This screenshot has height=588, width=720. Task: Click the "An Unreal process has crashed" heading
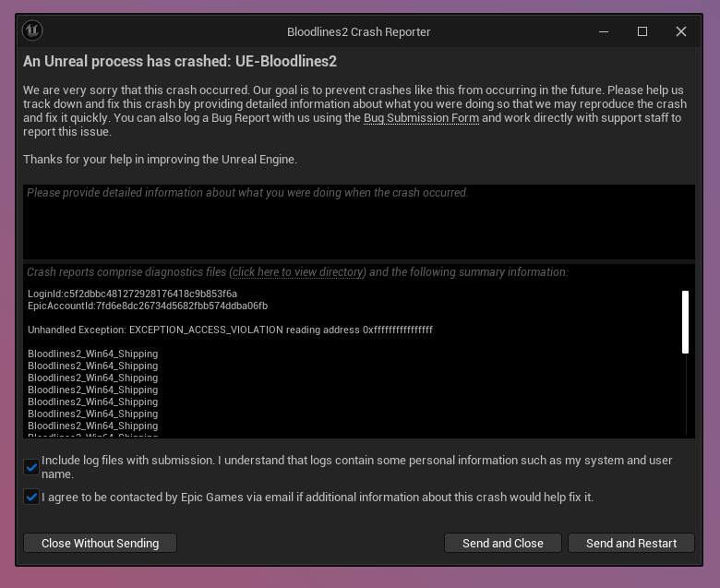[x=180, y=61]
